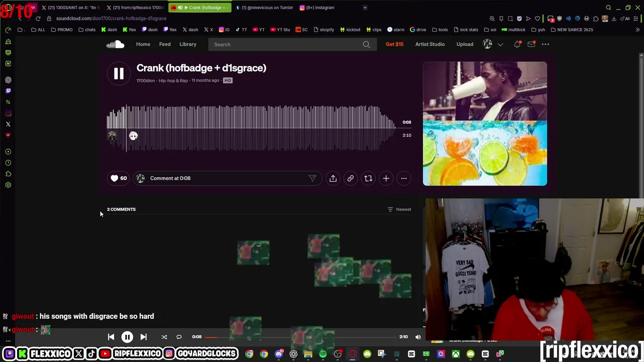This screenshot has width=644, height=362.
Task: Open the header ellipsis menu
Action: click(545, 44)
